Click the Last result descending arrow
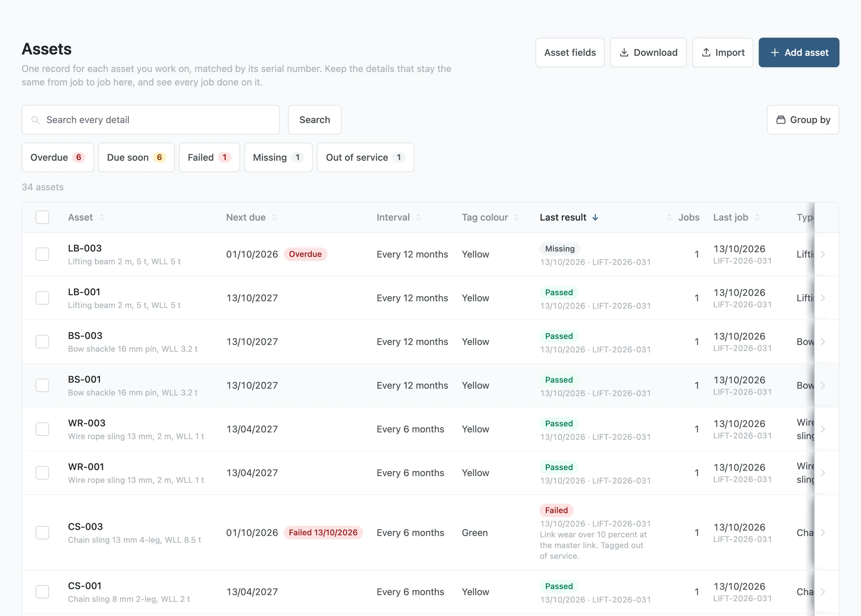 pyautogui.click(x=596, y=217)
